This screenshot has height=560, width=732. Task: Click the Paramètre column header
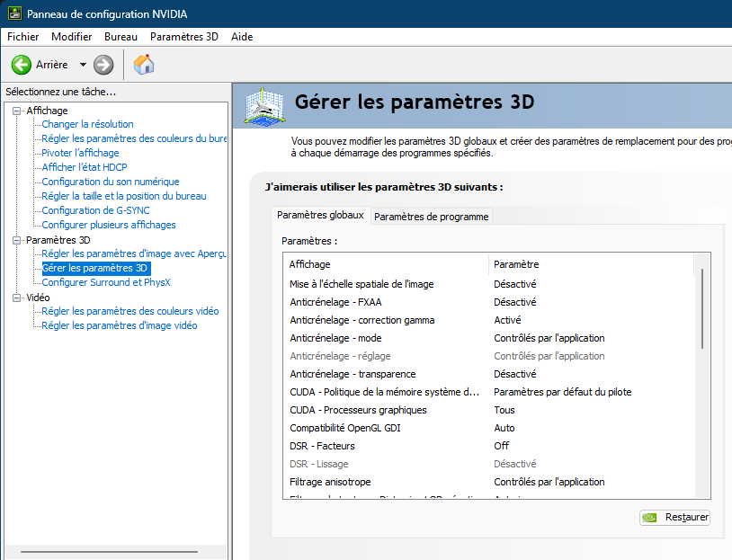point(516,264)
